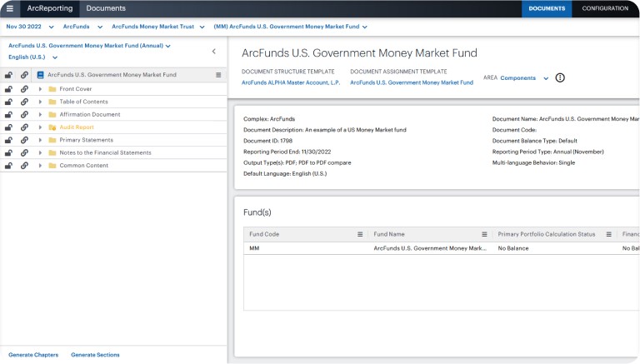Open the Nov 30 2022 date dropdown
Image resolution: width=640 pixels, height=364 pixels.
point(30,27)
